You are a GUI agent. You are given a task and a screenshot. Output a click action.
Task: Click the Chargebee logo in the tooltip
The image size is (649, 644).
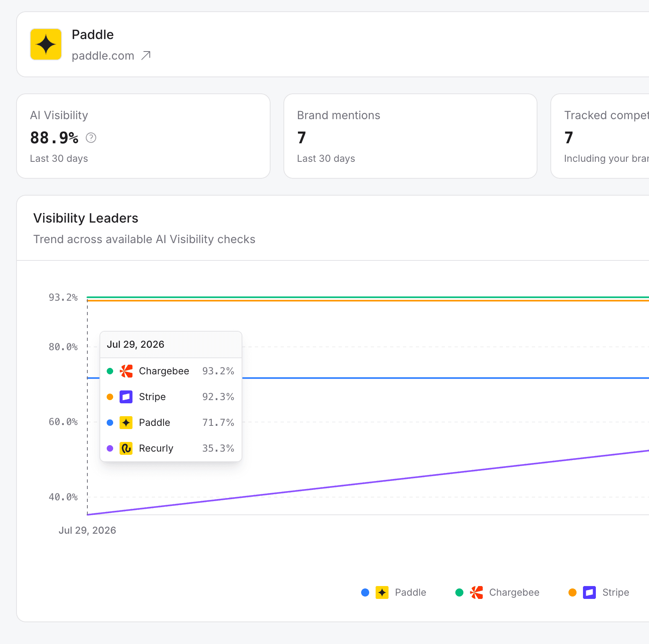click(x=126, y=371)
